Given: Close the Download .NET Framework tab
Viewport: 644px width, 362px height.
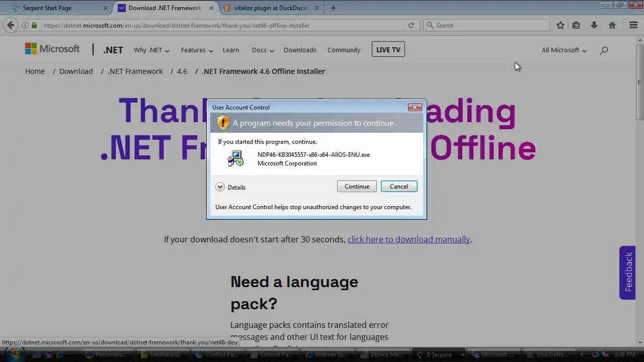Looking at the screenshot, I should tap(211, 8).
